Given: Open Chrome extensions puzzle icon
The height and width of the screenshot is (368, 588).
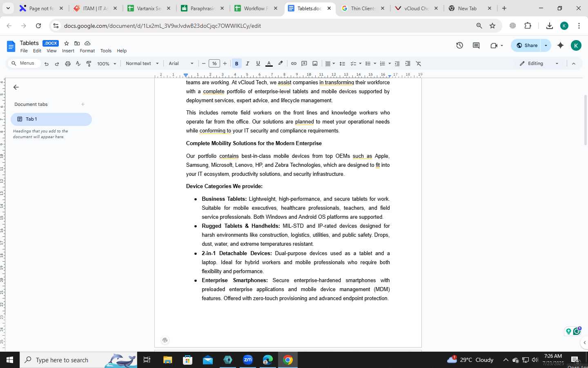Looking at the screenshot, I should coord(528,26).
